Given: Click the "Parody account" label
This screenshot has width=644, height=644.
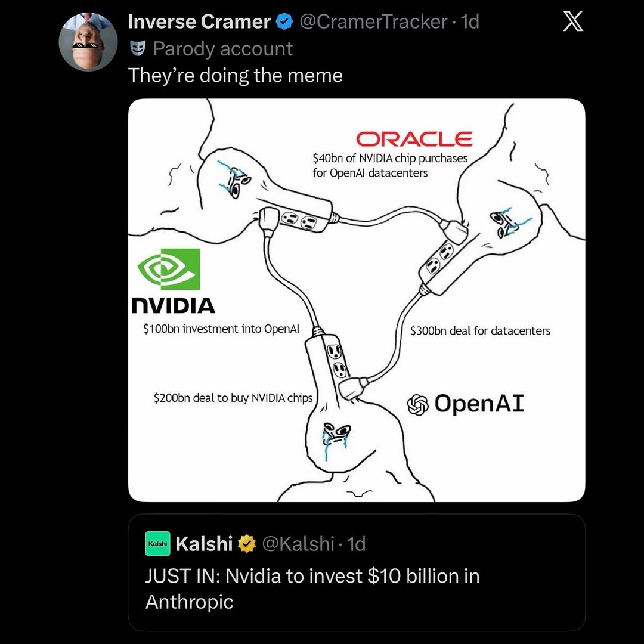Looking at the screenshot, I should coord(222,48).
